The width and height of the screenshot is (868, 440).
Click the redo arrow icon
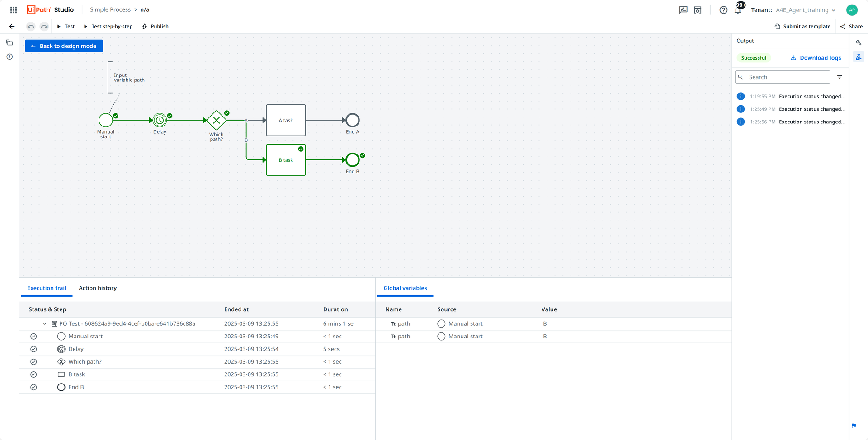pyautogui.click(x=44, y=26)
